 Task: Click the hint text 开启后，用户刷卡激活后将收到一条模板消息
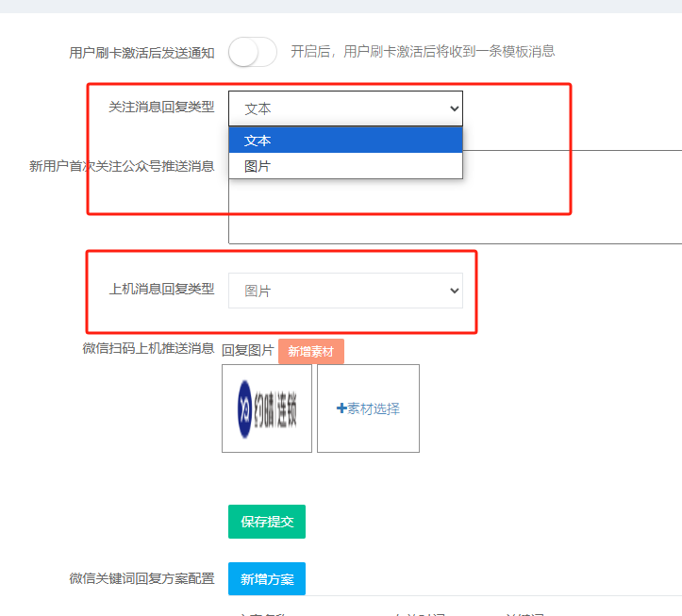point(423,51)
